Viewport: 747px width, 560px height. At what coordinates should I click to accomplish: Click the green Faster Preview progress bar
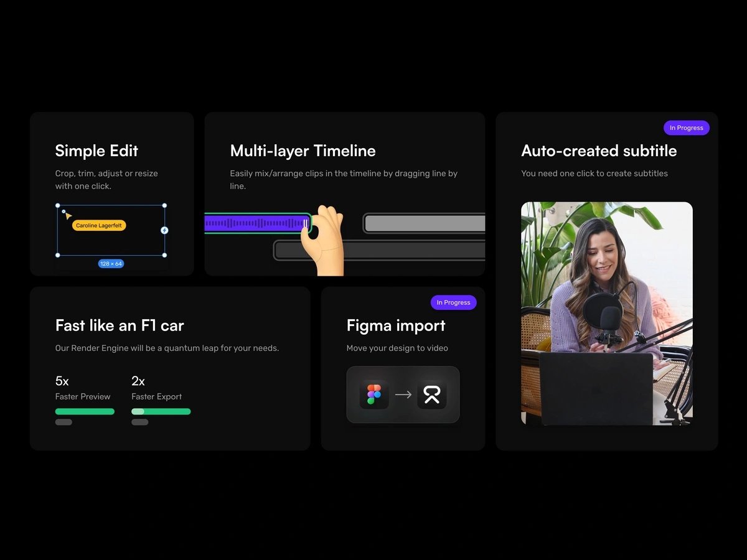pyautogui.click(x=85, y=411)
